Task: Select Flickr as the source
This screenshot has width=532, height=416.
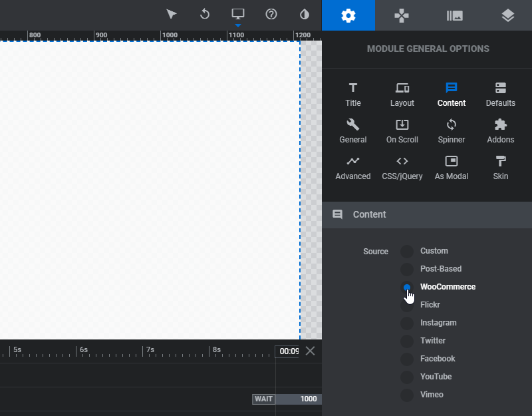Action: pos(407,305)
